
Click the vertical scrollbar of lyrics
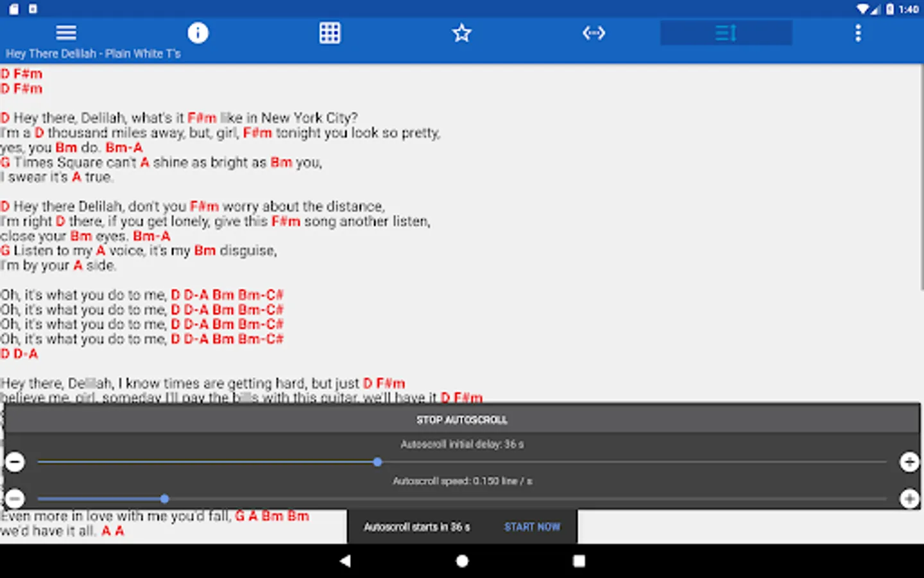tap(921, 177)
